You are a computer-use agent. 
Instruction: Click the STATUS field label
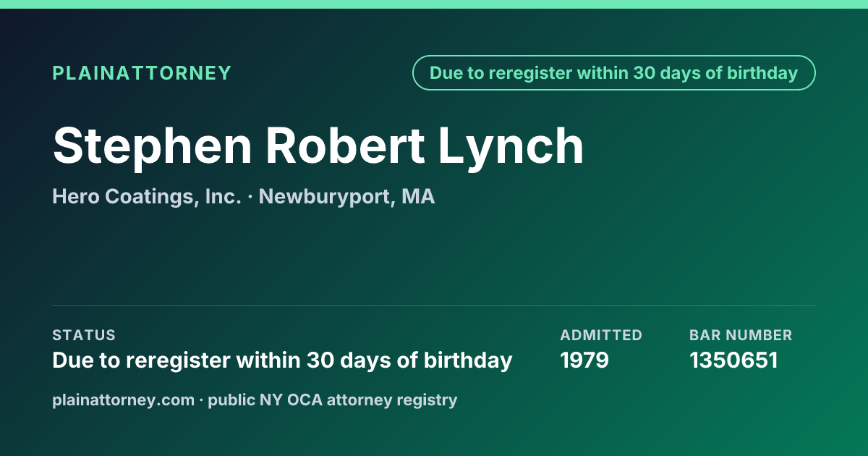click(84, 335)
